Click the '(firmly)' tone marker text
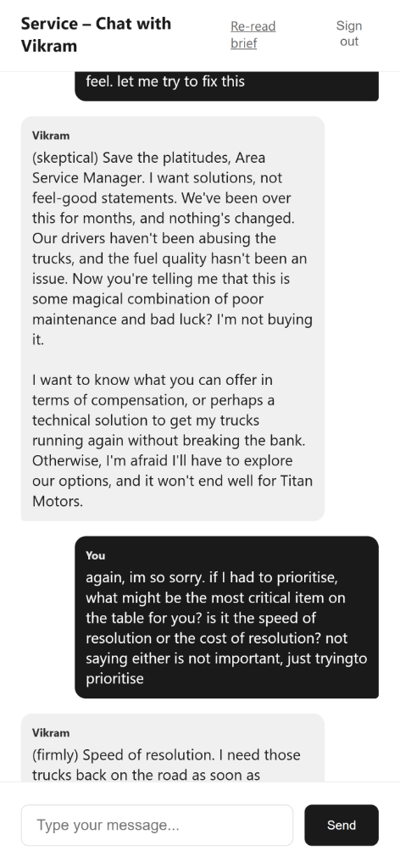The height and width of the screenshot is (868, 400). pyautogui.click(x=55, y=755)
